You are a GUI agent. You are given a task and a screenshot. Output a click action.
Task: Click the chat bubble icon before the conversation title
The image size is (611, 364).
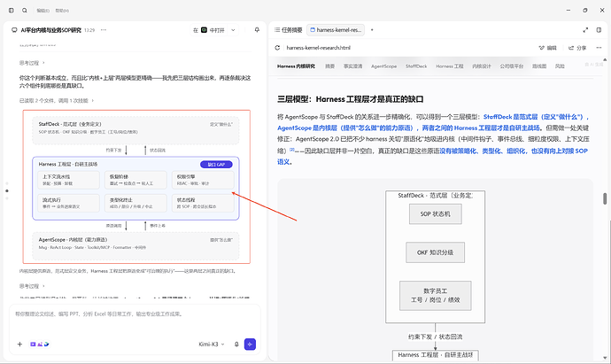pos(14,30)
